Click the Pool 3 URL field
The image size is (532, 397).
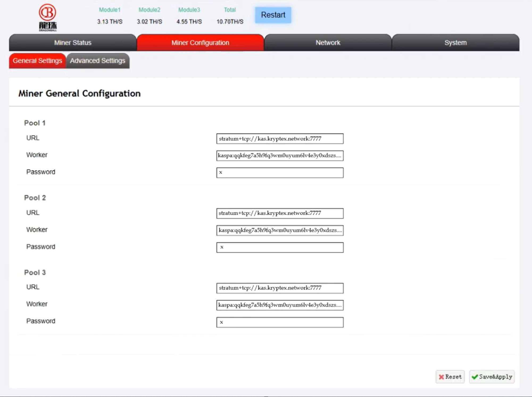280,288
